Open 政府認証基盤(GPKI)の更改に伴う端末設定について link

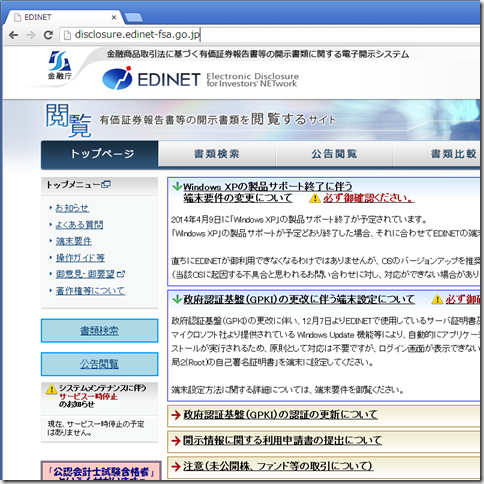[299, 299]
